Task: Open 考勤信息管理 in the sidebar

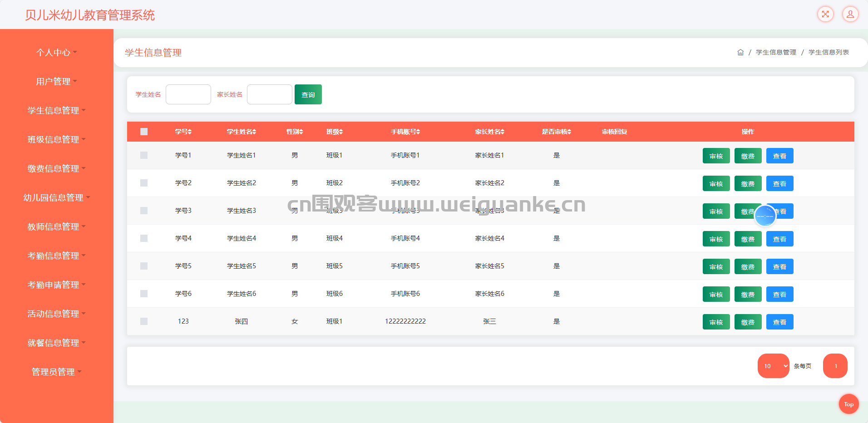Action: point(56,256)
